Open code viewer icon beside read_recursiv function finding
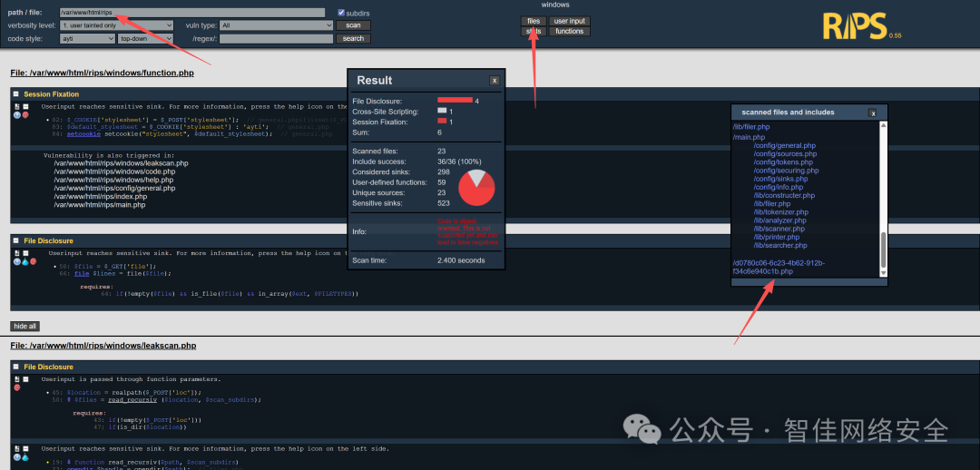Screen dimensions: 980x470 [17, 449]
